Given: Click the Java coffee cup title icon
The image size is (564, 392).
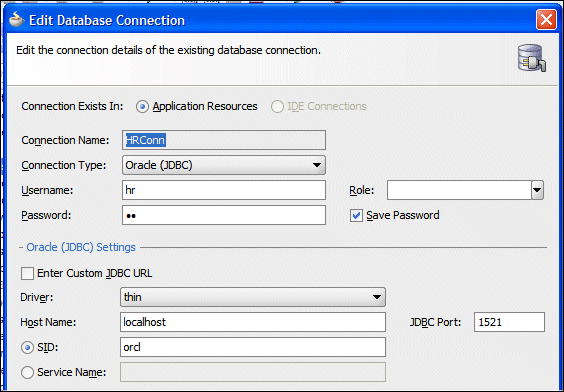Looking at the screenshot, I should click(x=16, y=20).
